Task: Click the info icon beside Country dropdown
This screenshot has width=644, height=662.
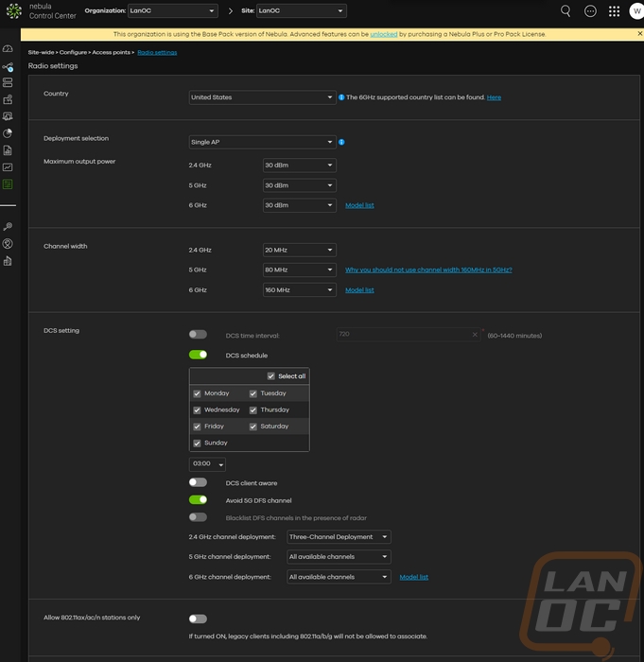Action: pyautogui.click(x=341, y=97)
